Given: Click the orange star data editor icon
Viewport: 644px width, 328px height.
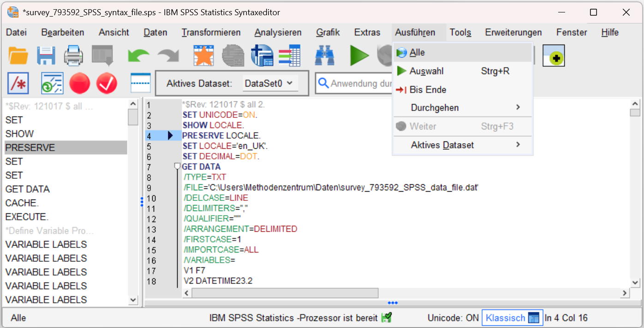Looking at the screenshot, I should point(203,56).
